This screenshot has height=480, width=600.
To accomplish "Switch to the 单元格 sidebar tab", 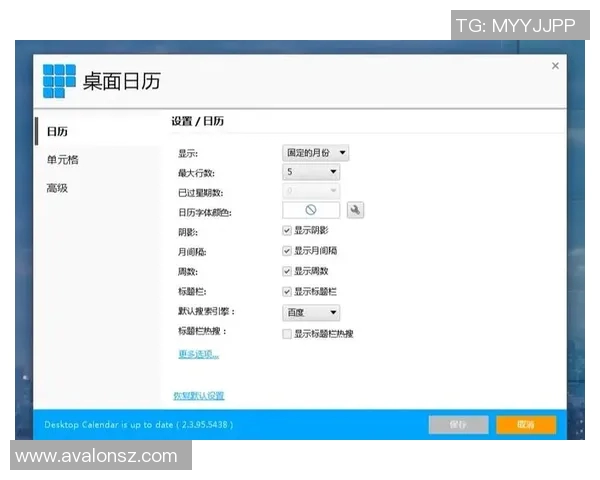I will 62,160.
